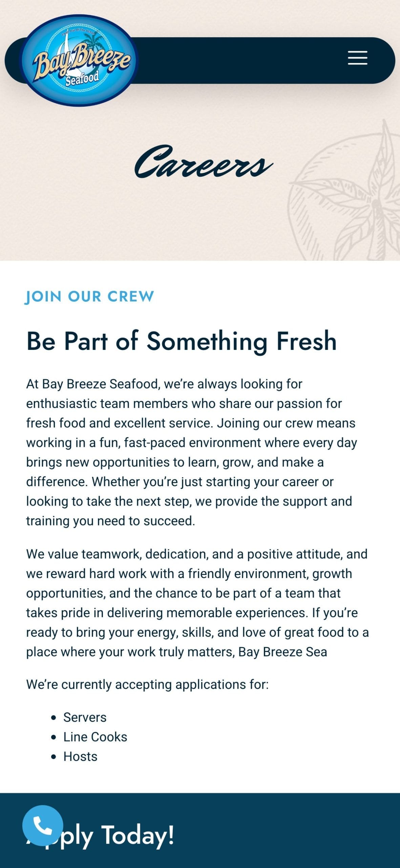400x868 pixels.
Task: Choose the Hosts list item
Action: (x=80, y=756)
